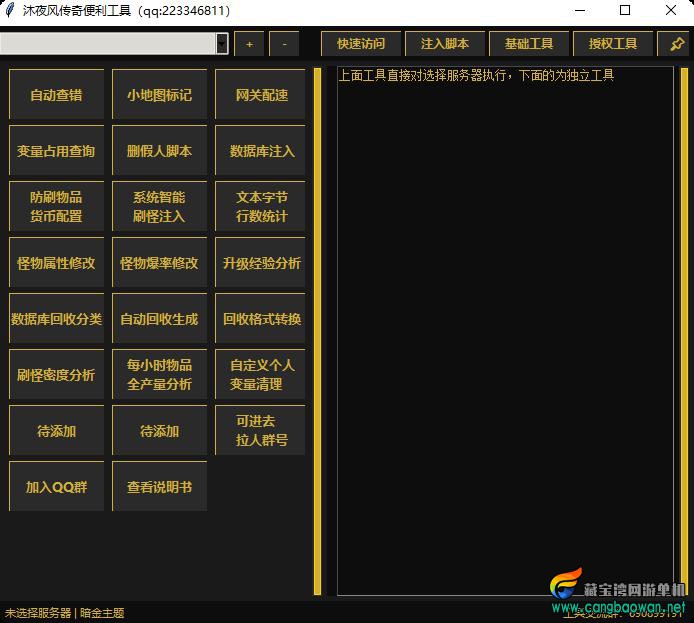Open the 小地图标记 tool

pos(159,94)
